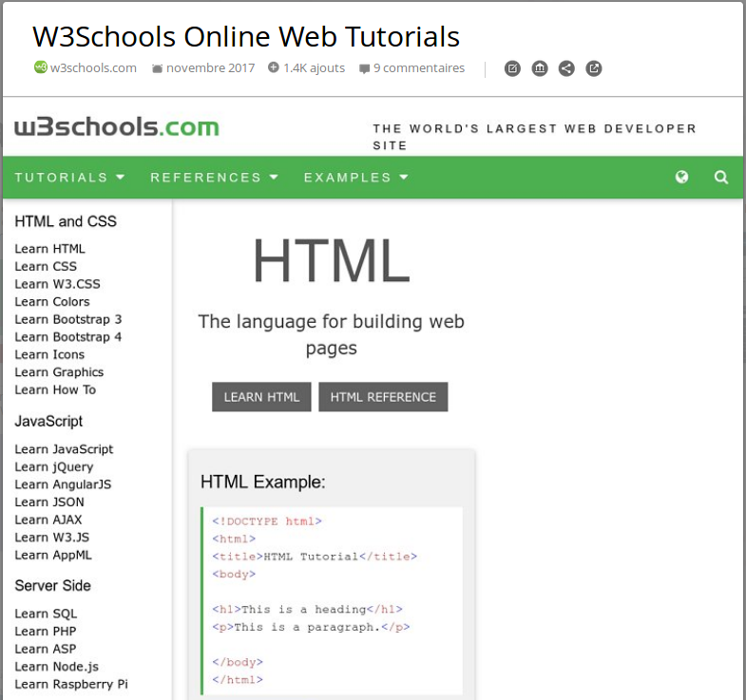Select Learn JavaScript in sidebar
This screenshot has height=700, width=746.
point(64,449)
